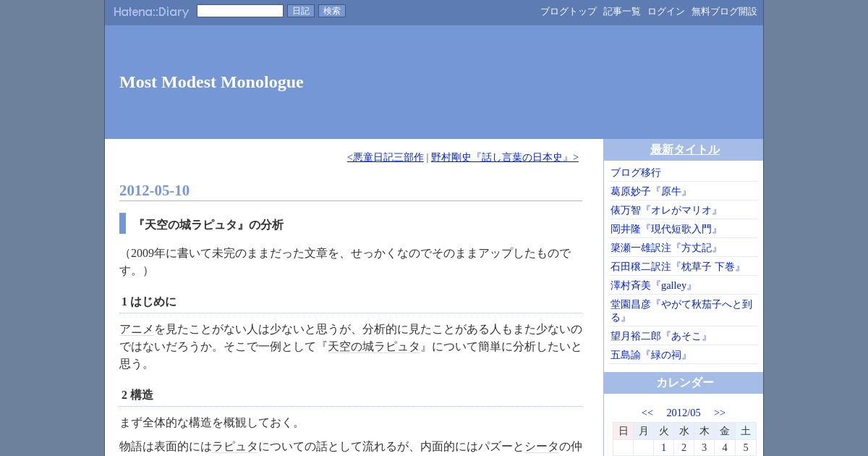Open recent entry 望月裕二郎『あそこ』
The width and height of the screenshot is (868, 456).
coord(660,336)
